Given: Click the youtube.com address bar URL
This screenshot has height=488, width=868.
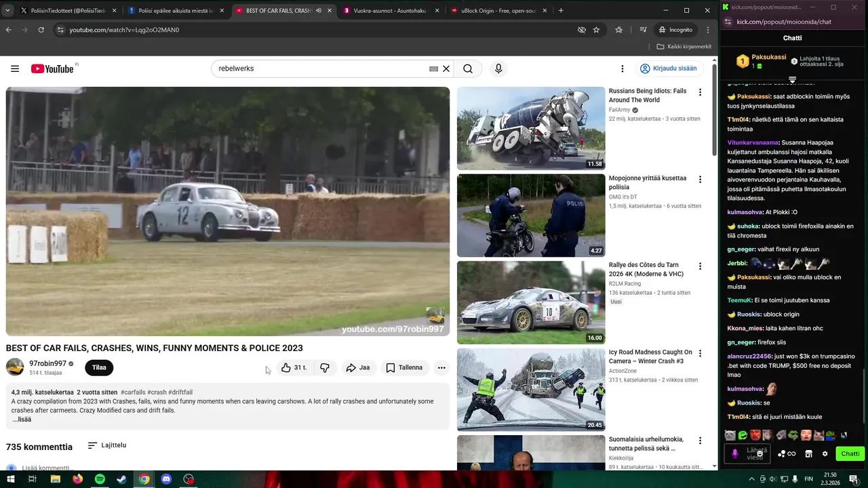Looking at the screenshot, I should 124,30.
